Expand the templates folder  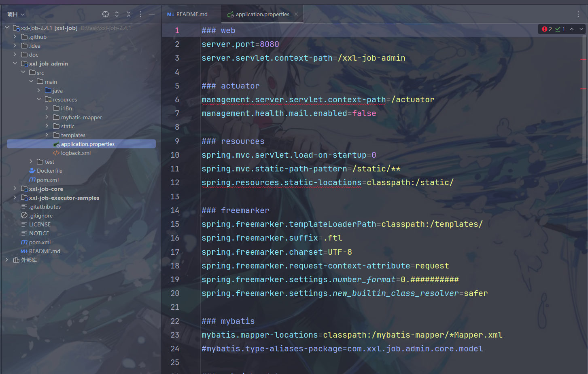(x=47, y=135)
